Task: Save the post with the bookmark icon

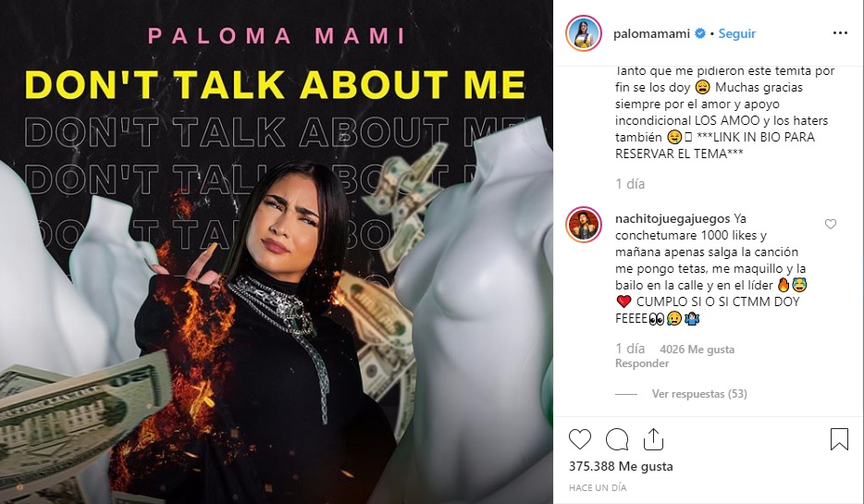Action: click(x=839, y=439)
